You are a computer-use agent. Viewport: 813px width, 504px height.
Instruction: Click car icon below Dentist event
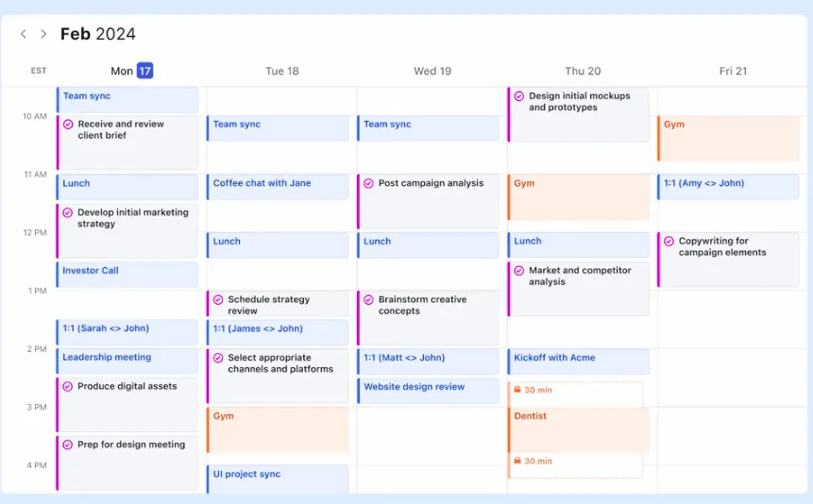tap(517, 461)
